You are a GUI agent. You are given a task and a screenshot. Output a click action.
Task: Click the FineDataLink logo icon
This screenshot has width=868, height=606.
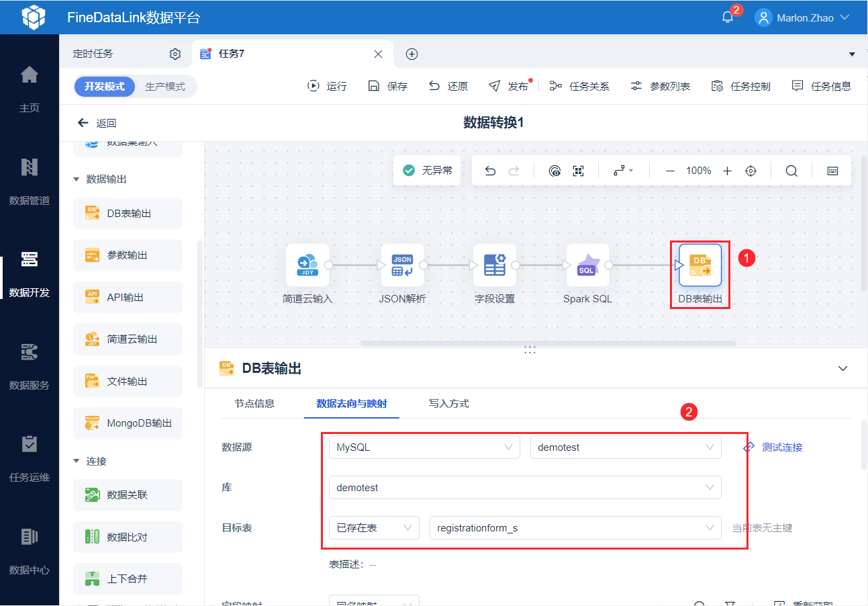pos(33,17)
